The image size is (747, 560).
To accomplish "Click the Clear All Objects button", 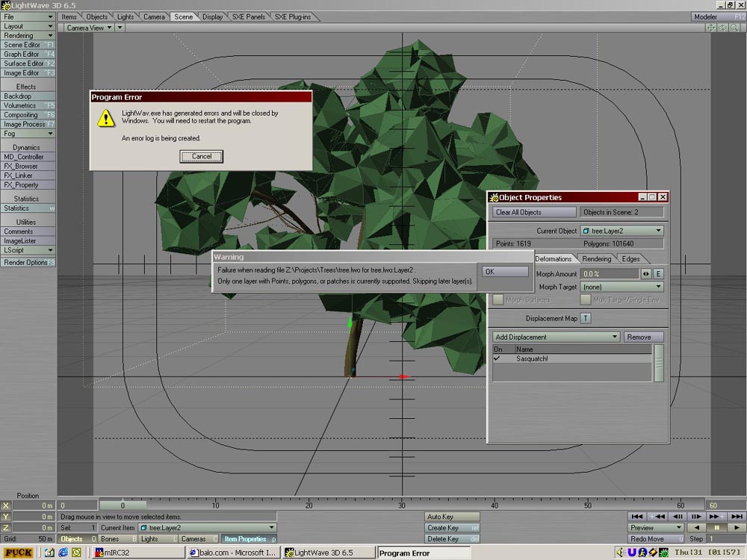I will point(534,212).
